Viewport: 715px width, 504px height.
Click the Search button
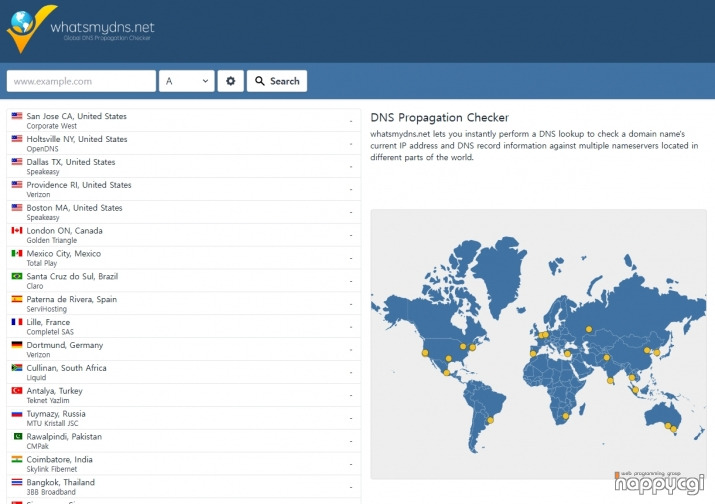(x=277, y=81)
